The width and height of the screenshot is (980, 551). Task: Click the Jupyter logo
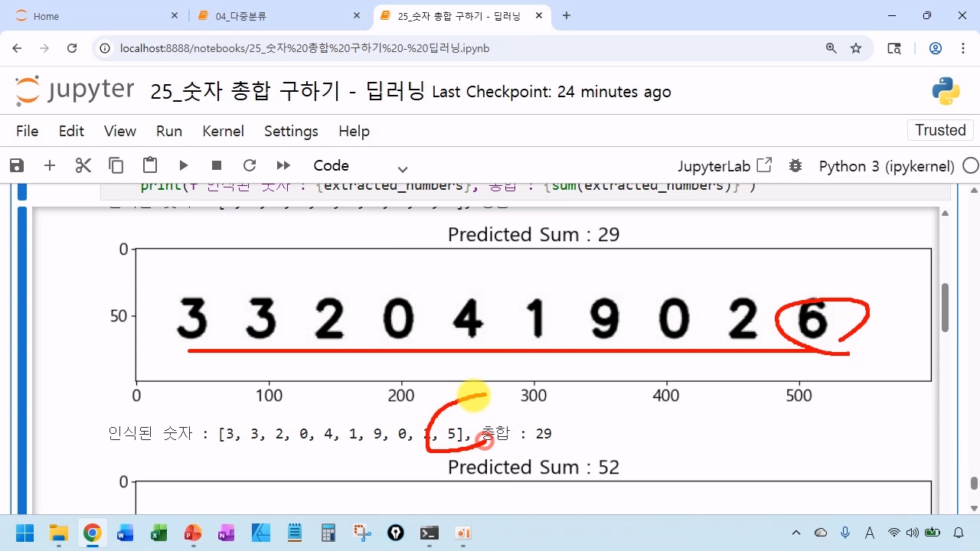coord(75,91)
